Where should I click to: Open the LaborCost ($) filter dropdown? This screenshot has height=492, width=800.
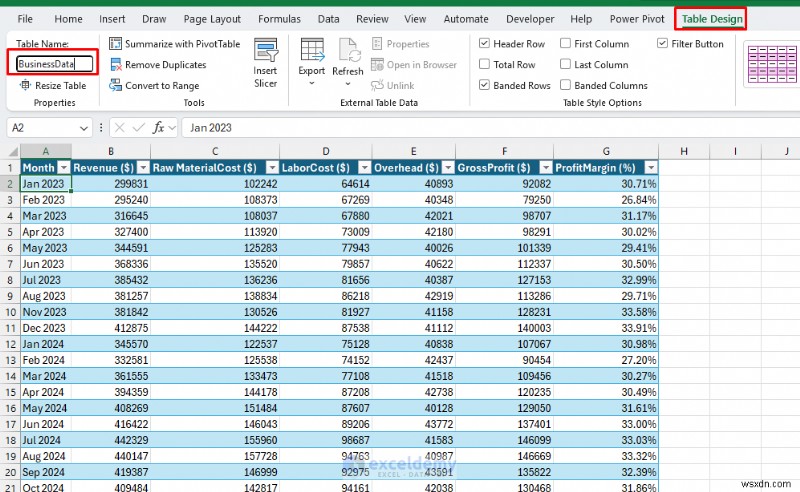[364, 168]
